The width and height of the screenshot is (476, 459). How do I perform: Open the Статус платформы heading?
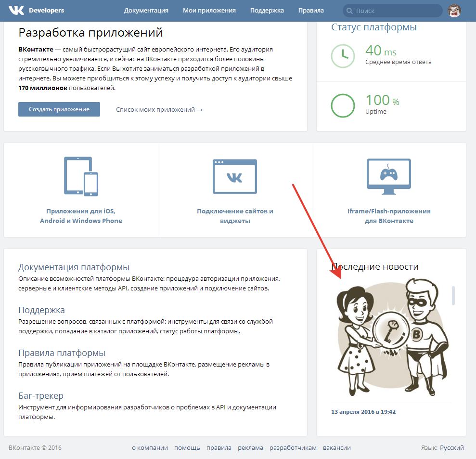click(x=373, y=27)
